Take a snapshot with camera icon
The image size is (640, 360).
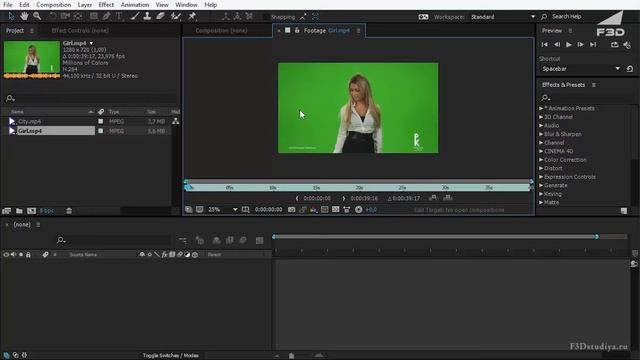point(291,209)
